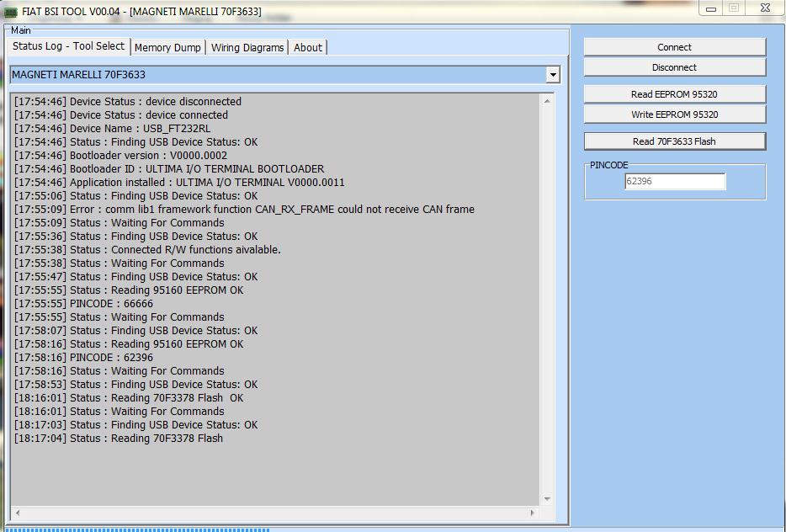Click Read 70F3633 Flash button
786x532 pixels.
(x=675, y=141)
